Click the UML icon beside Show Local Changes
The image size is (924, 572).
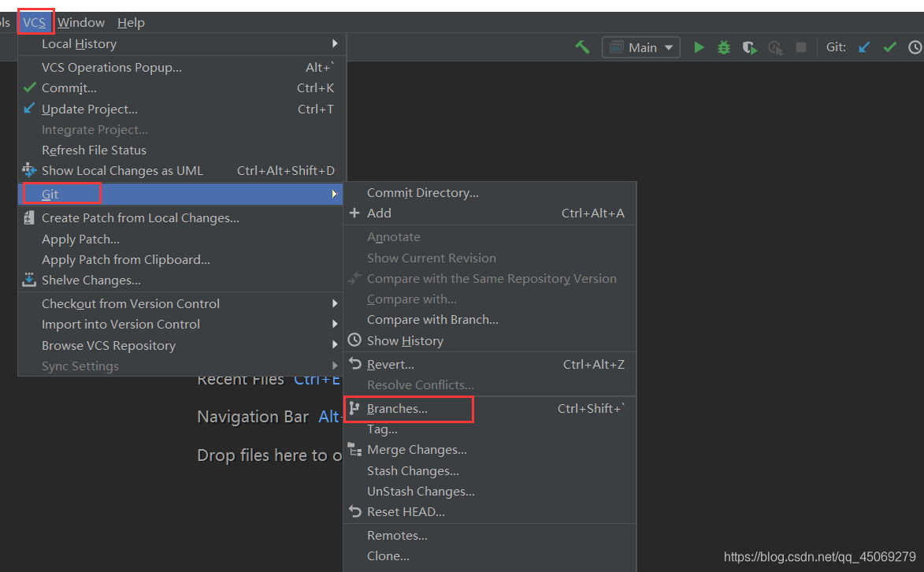coord(29,170)
